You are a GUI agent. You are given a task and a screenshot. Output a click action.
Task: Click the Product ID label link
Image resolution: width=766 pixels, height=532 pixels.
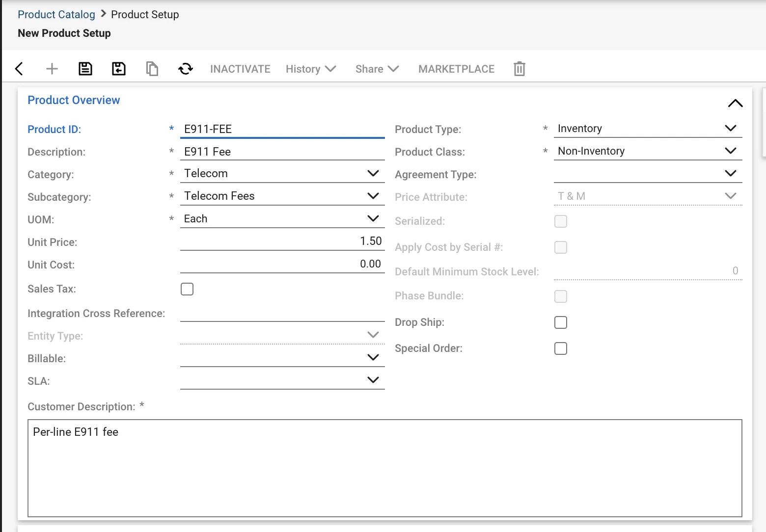point(55,130)
